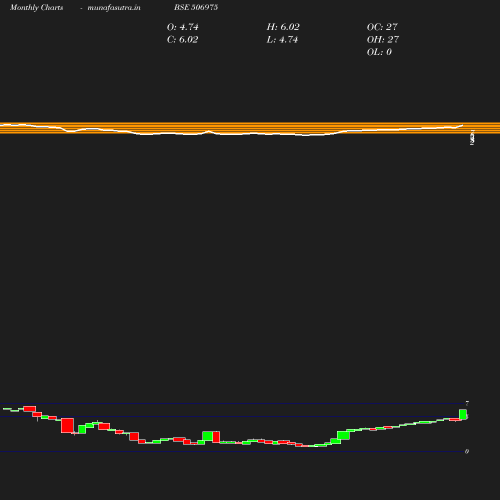The width and height of the screenshot is (500, 500).
Task: Click the orange indicator band
Action: point(250,128)
